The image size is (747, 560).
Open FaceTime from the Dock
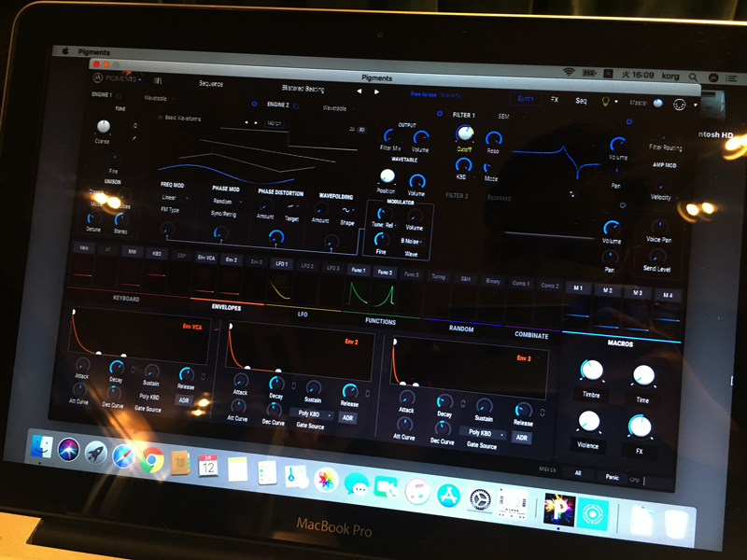[387, 487]
